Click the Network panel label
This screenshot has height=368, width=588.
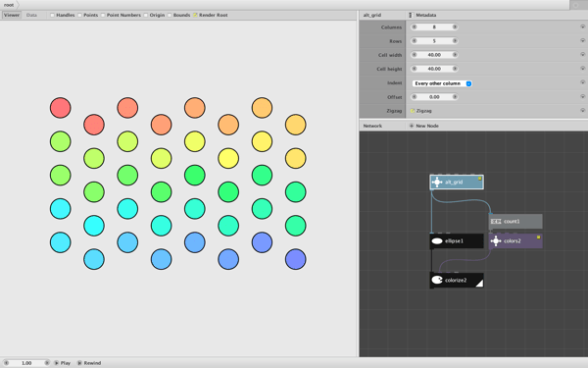pyautogui.click(x=372, y=126)
